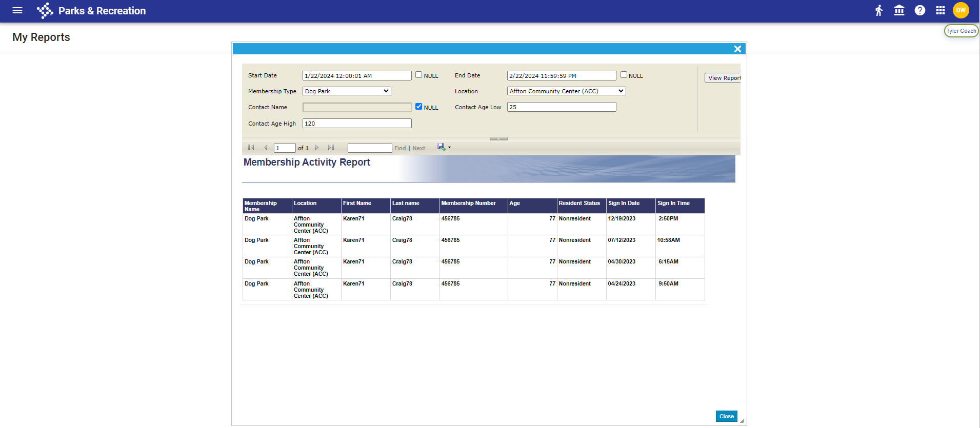Click the Tyler Coach button
Screen dimensions: 980x428
pos(961,31)
